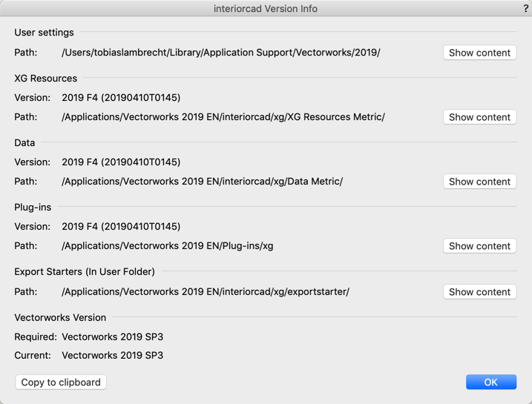Show content of Export Starters path

480,291
